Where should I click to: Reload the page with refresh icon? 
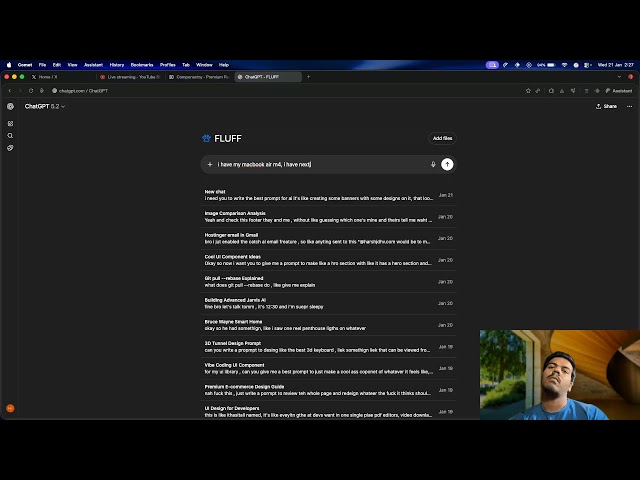31,91
